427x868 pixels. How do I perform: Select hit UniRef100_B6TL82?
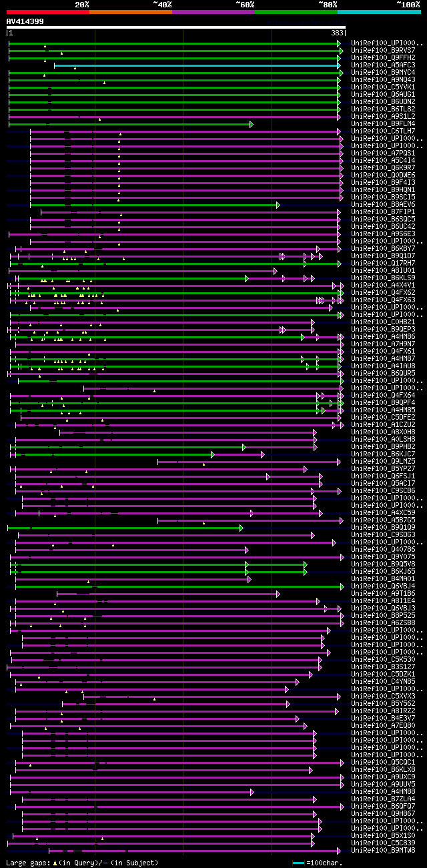coord(383,109)
